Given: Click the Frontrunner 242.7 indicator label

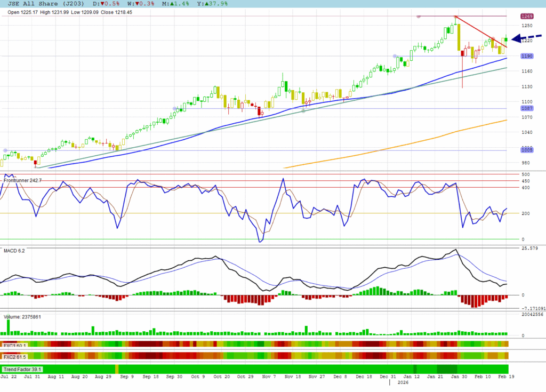Looking at the screenshot, I should tap(22, 181).
